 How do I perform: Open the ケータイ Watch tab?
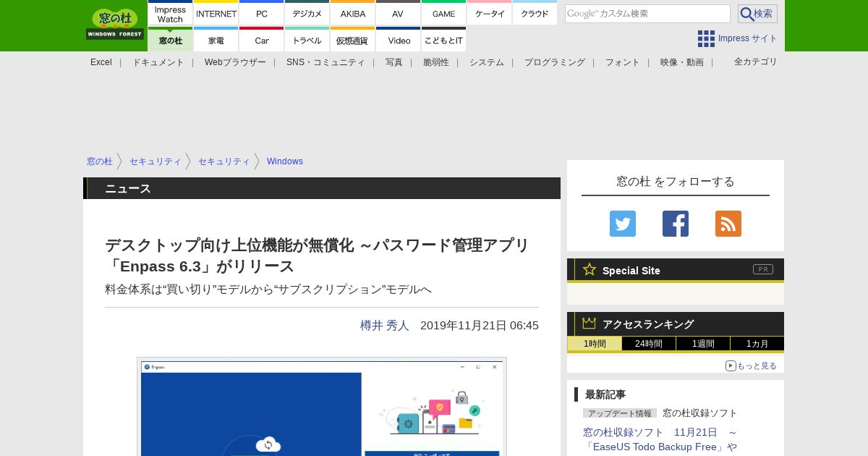tap(489, 13)
